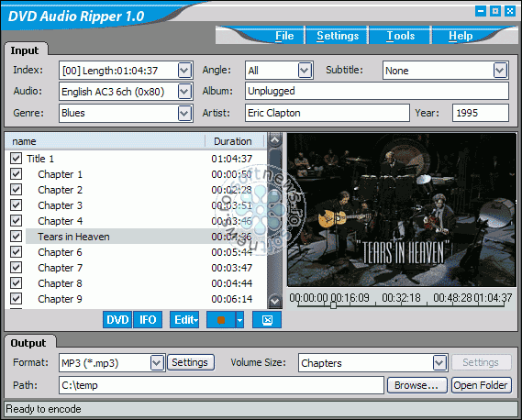The height and width of the screenshot is (420, 522).
Task: Maximize the DVD Audio Ripper window
Action: pyautogui.click(x=495, y=11)
